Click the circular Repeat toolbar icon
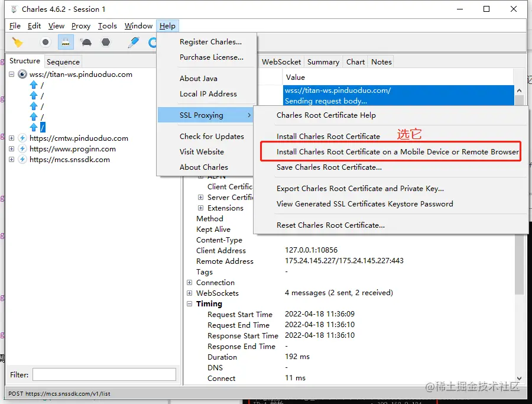This screenshot has width=532, height=404. pyautogui.click(x=153, y=43)
